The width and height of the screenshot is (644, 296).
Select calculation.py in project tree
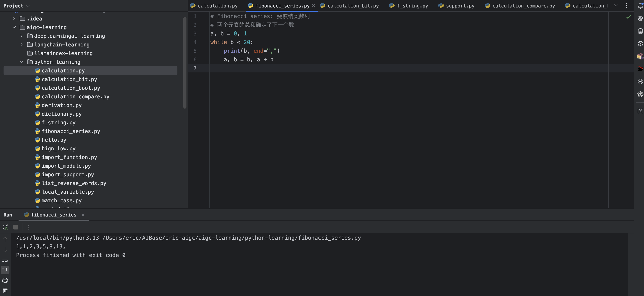coord(90,71)
